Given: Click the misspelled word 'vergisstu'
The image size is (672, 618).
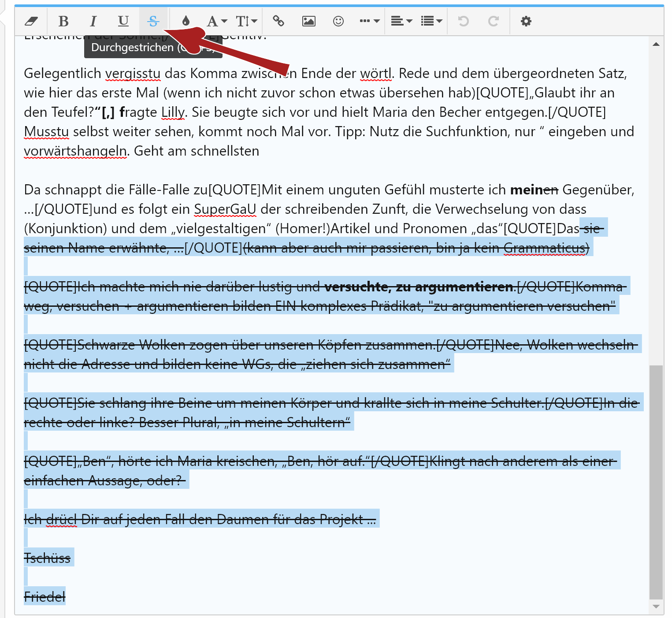Looking at the screenshot, I should [x=133, y=74].
